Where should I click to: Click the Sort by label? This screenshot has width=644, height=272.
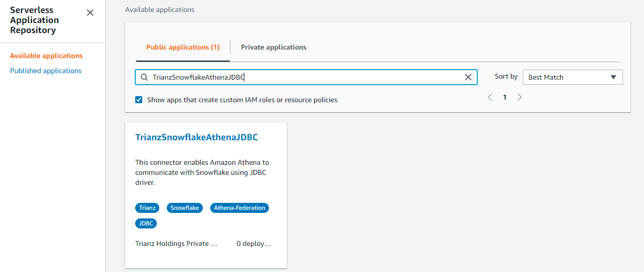point(506,77)
